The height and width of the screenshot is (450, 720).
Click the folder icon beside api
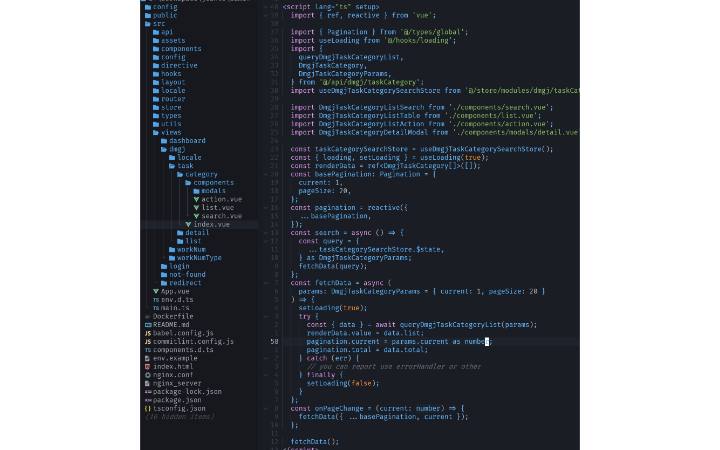(x=156, y=32)
